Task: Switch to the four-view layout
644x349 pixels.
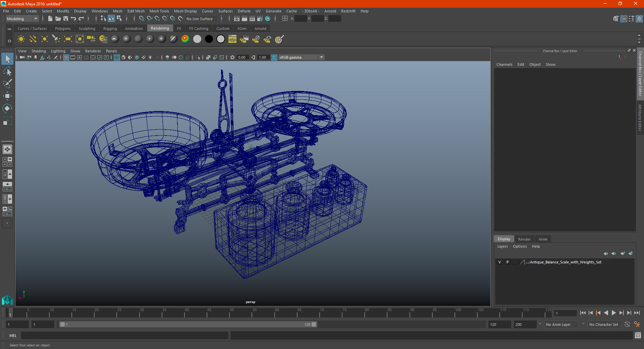Action: click(x=7, y=162)
